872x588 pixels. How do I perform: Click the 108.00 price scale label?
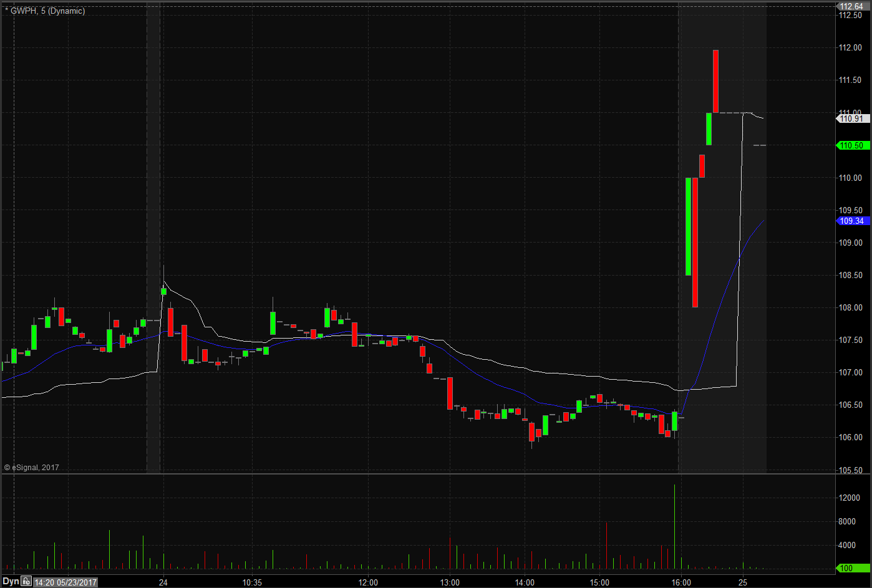click(x=851, y=307)
